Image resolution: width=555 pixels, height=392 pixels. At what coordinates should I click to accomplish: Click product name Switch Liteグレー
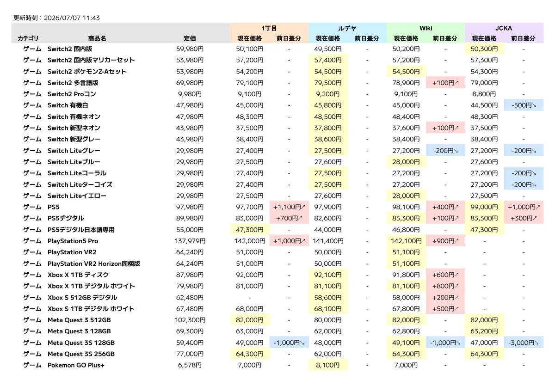point(74,151)
